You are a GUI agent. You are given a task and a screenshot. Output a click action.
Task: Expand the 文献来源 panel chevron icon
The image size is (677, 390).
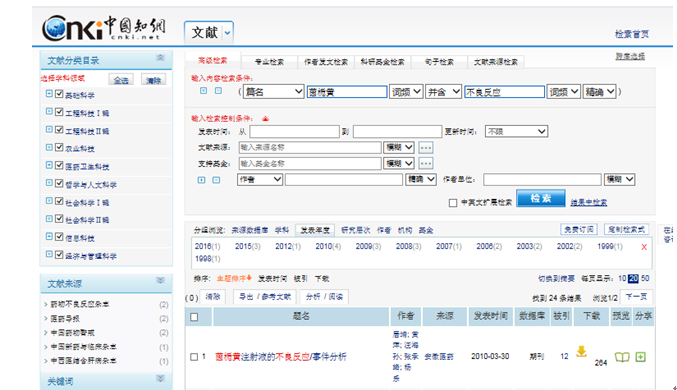pos(160,280)
